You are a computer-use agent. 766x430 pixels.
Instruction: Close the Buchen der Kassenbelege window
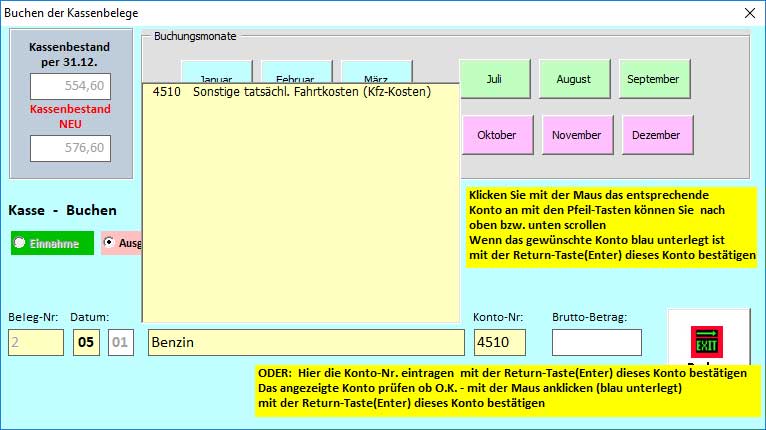pos(750,13)
